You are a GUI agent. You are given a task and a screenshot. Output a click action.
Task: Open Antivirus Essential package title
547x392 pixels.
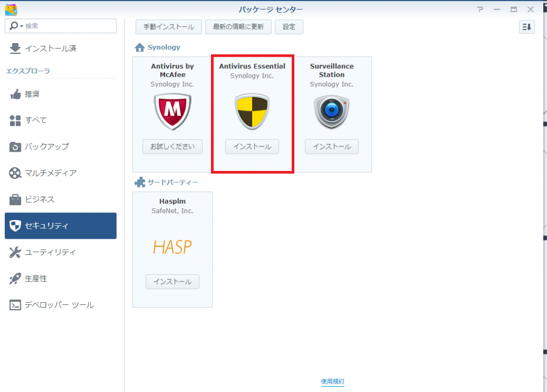coord(252,66)
